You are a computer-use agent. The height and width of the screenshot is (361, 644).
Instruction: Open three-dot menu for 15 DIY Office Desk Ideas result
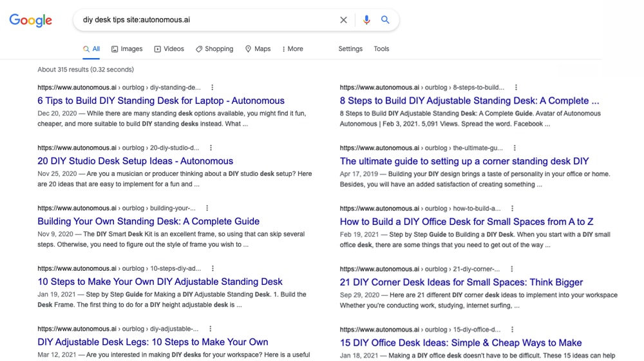512,329
